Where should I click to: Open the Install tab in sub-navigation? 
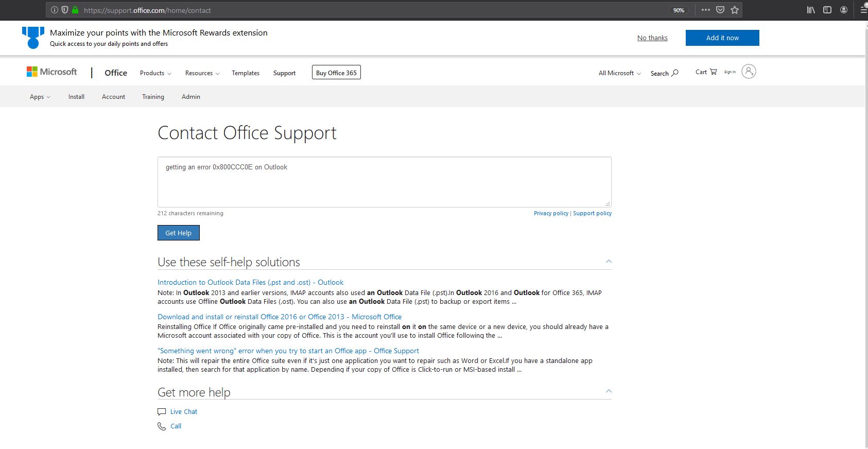(x=76, y=97)
